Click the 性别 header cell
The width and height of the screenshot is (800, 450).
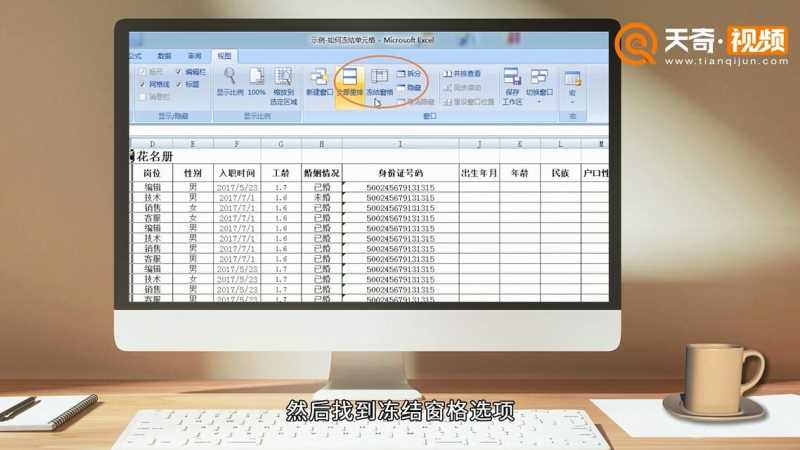click(x=193, y=173)
